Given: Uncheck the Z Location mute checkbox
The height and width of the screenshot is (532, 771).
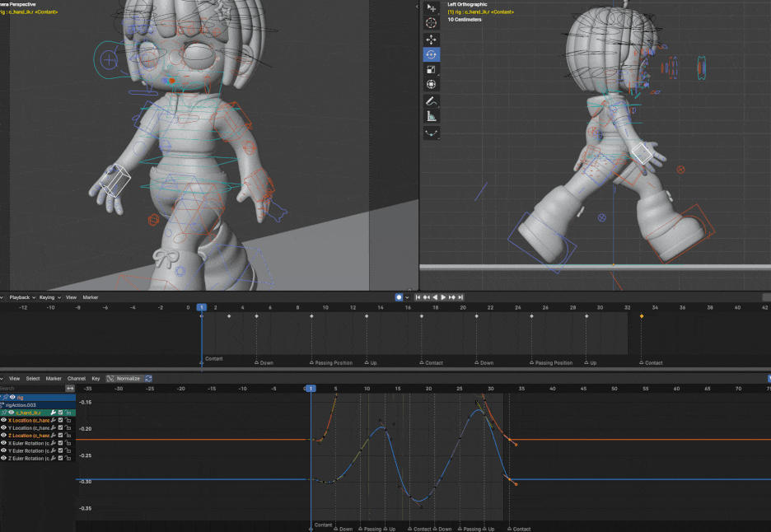Looking at the screenshot, I should pyautogui.click(x=61, y=435).
